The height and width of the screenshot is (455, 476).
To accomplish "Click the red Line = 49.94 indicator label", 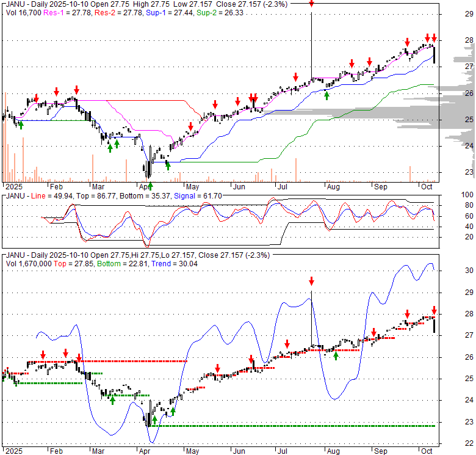I will tap(52, 196).
